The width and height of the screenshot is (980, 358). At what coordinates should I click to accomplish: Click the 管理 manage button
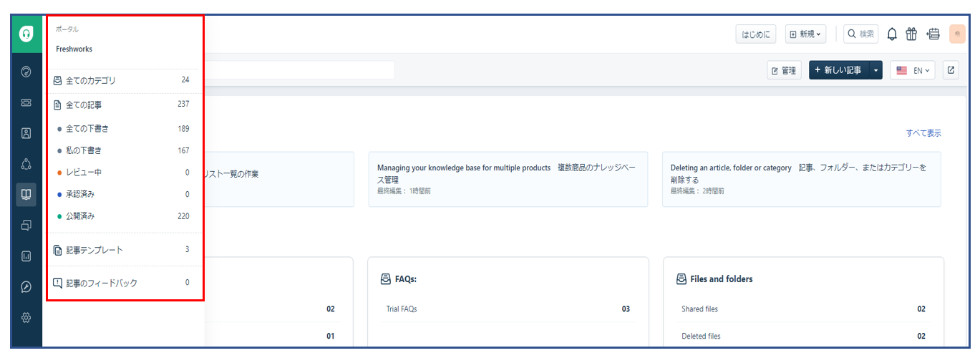tap(783, 70)
